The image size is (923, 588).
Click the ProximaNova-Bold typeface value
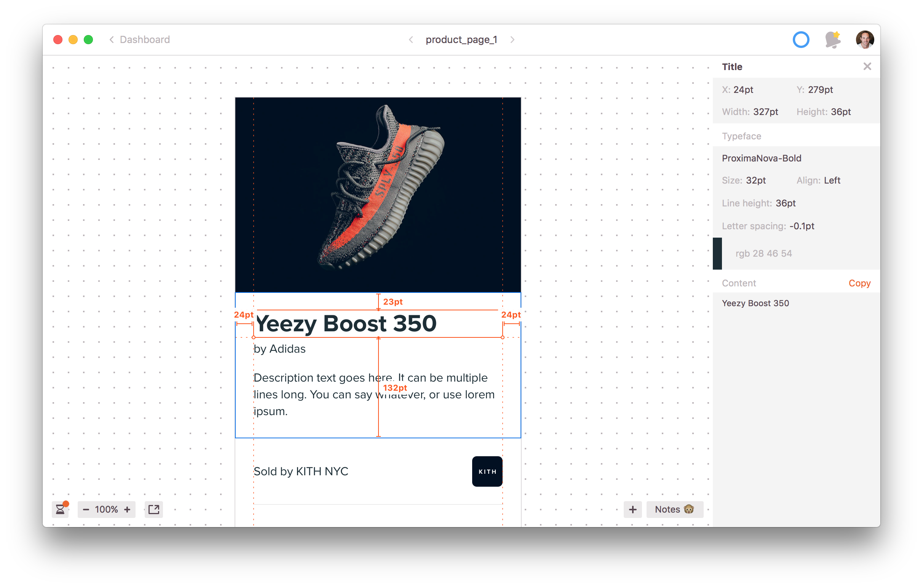click(761, 158)
